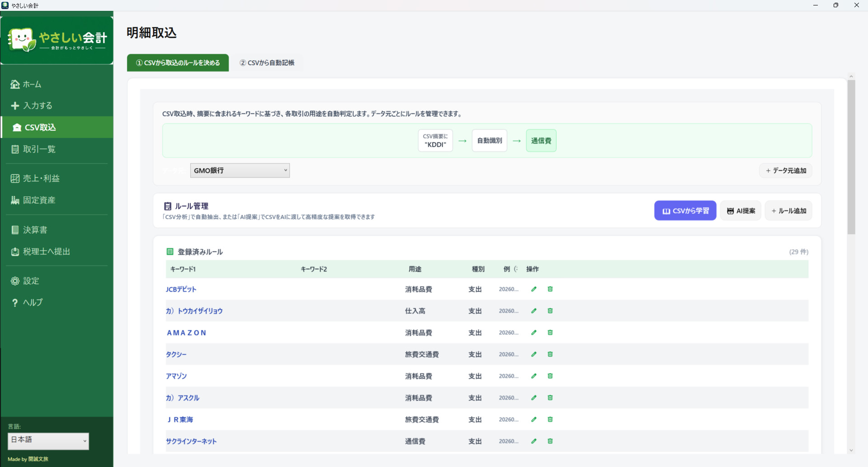This screenshot has width=868, height=467.
Task: Delete the カ）アスクル rule trash icon
Action: pyautogui.click(x=550, y=398)
